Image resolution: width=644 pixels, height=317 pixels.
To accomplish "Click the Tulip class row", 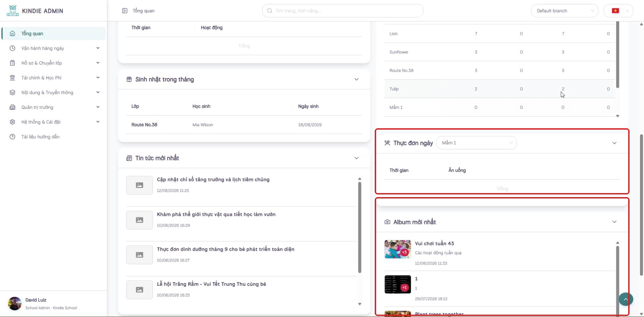I will click(499, 89).
